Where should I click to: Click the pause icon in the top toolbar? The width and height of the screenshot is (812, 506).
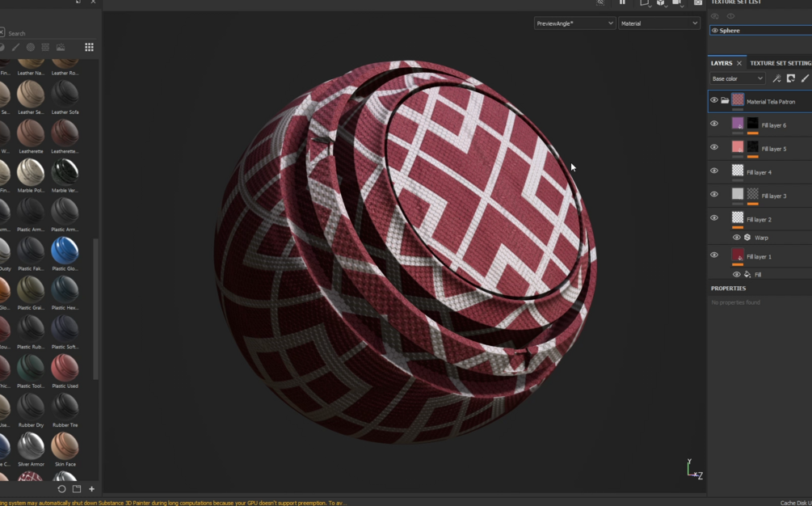click(x=622, y=3)
